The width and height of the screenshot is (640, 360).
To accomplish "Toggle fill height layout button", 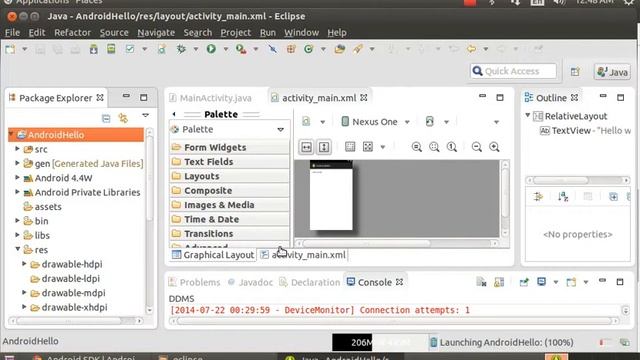I will 324,147.
